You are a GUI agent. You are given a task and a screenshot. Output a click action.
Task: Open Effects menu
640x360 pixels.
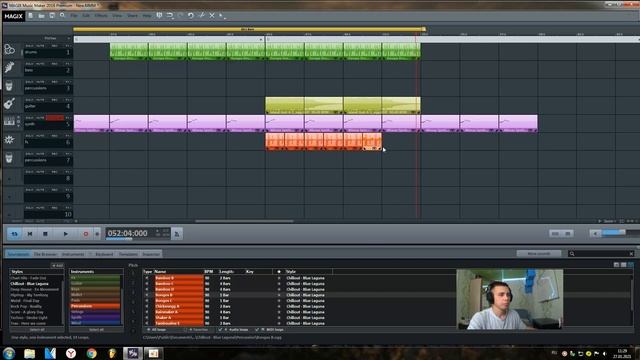[x=101, y=16]
